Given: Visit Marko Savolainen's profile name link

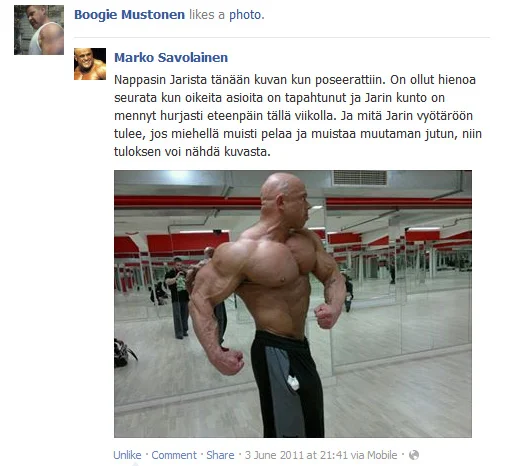Looking at the screenshot, I should (x=171, y=57).
